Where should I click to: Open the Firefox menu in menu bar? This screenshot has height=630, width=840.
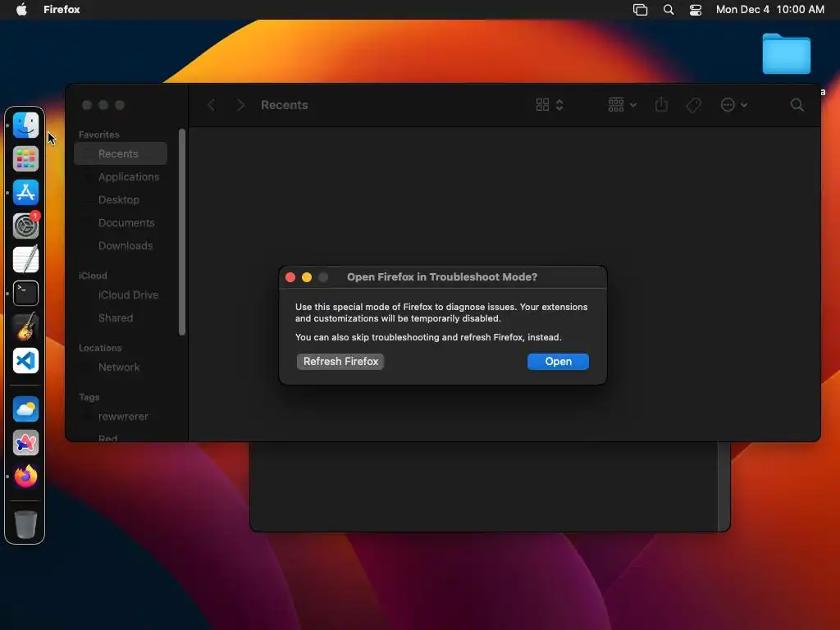(62, 9)
